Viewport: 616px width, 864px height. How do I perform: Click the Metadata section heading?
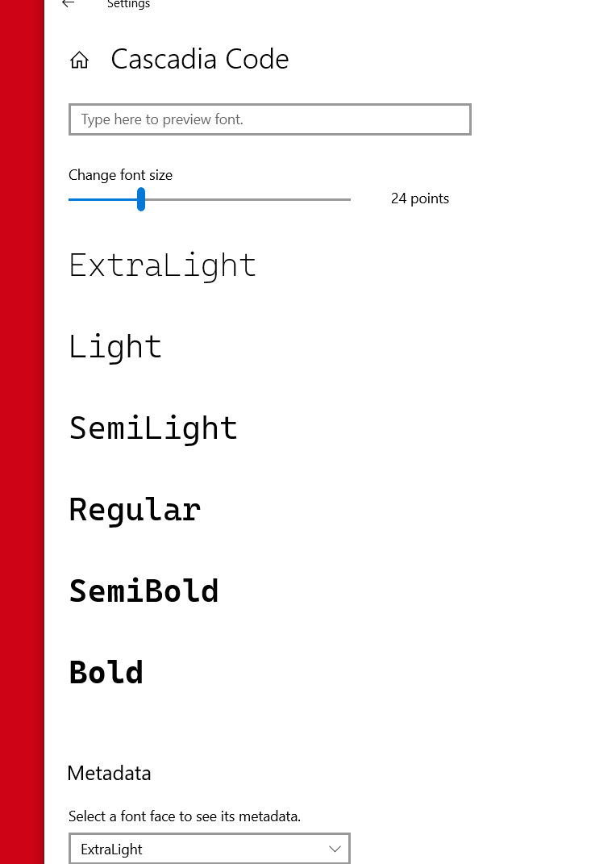click(x=109, y=773)
